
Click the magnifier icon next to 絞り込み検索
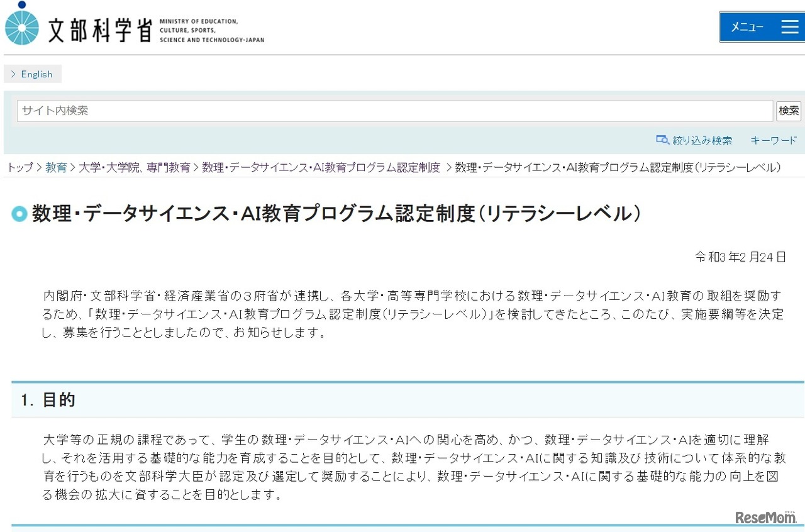[662, 140]
